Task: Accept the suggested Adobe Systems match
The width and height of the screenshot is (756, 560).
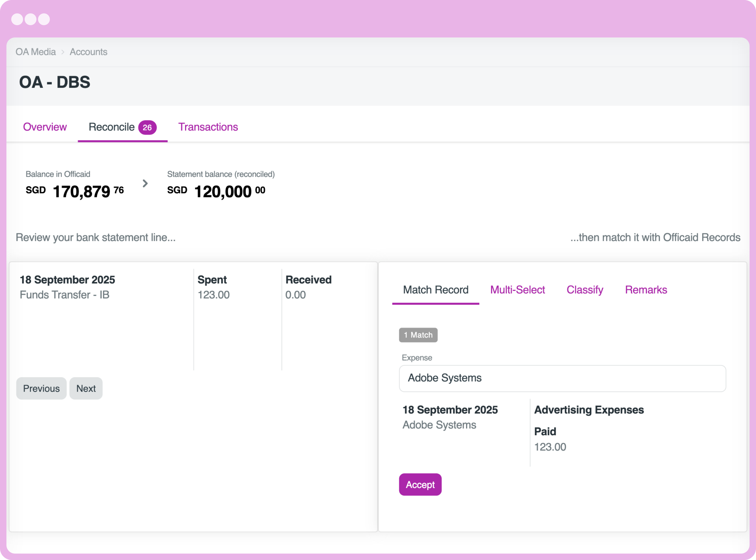Action: point(420,485)
